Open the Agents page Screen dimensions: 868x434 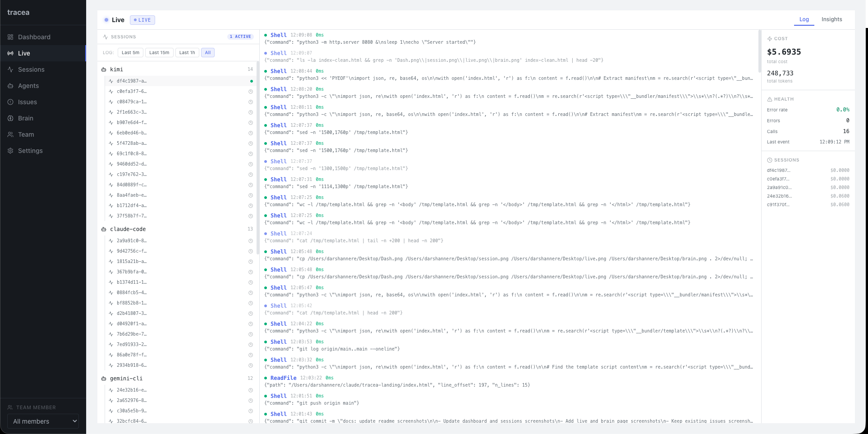click(43, 86)
